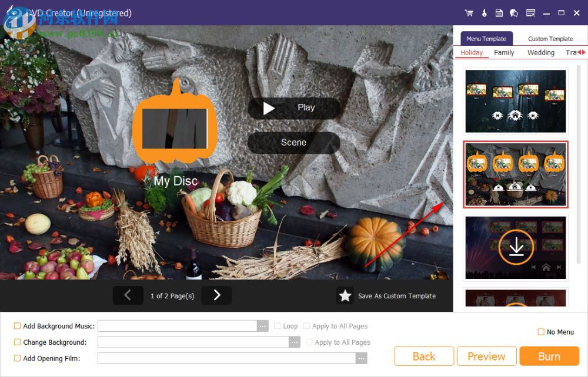Enable Change Background checkbox
The height and width of the screenshot is (377, 588).
tap(17, 342)
